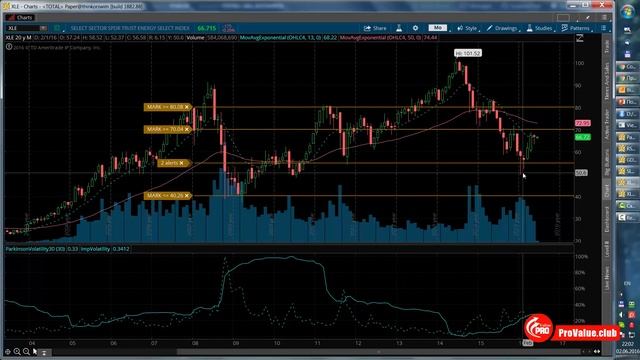Viewport: 640px width, 360px height.
Task: Click the XLE symbol input field
Action: pyautogui.click(x=23, y=28)
